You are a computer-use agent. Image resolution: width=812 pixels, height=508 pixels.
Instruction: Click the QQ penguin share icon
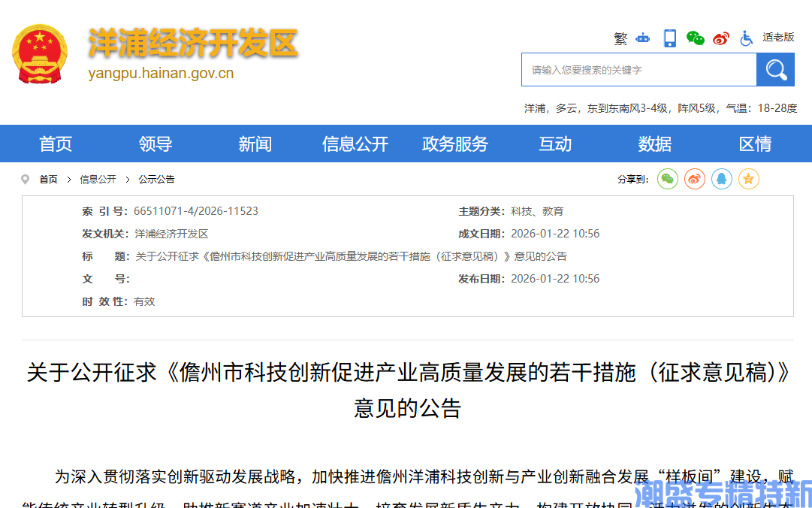pos(721,179)
